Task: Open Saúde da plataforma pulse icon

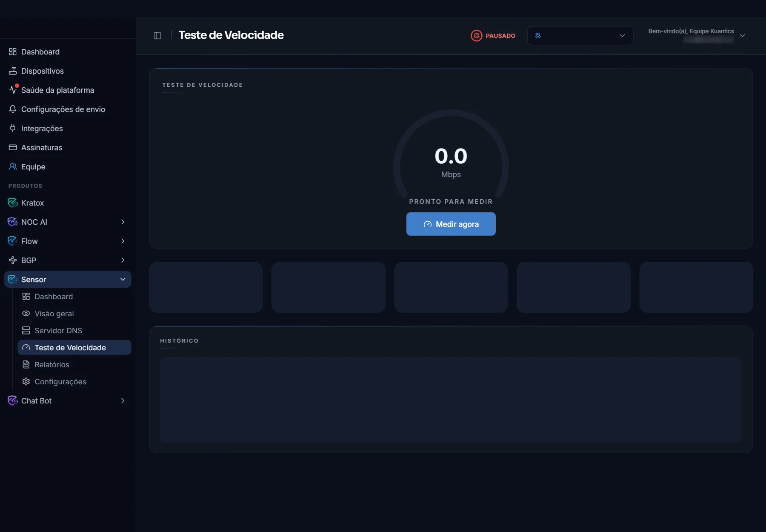Action: coord(13,90)
